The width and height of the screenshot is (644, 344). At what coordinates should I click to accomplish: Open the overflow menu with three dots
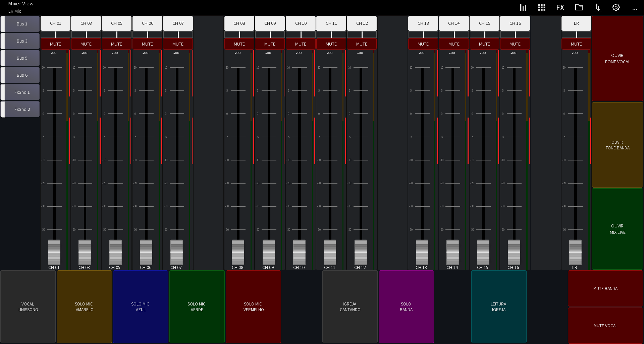[x=635, y=9]
